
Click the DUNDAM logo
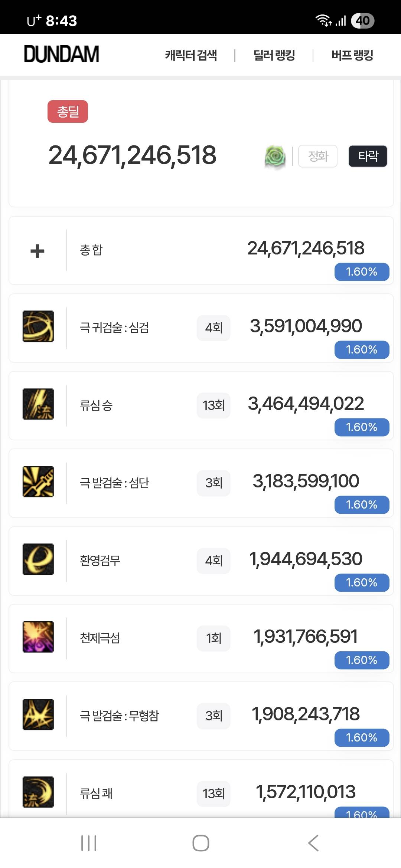(62, 54)
